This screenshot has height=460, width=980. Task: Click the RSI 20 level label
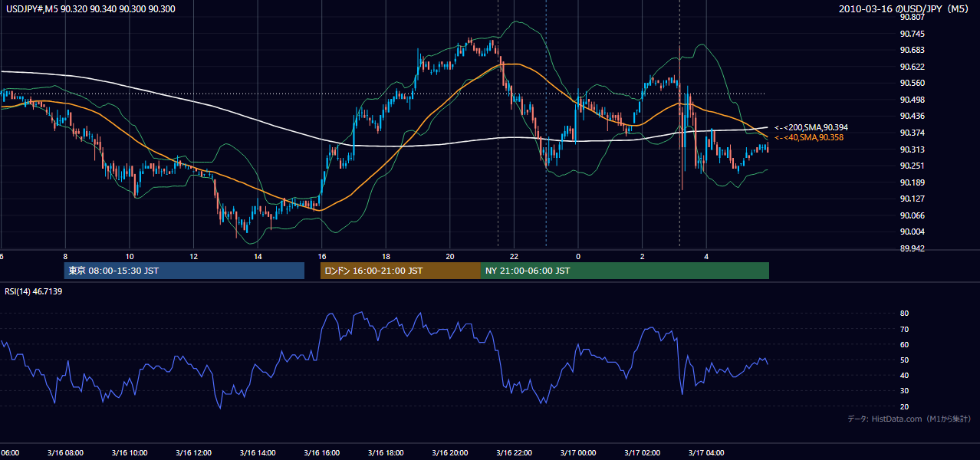(x=904, y=406)
